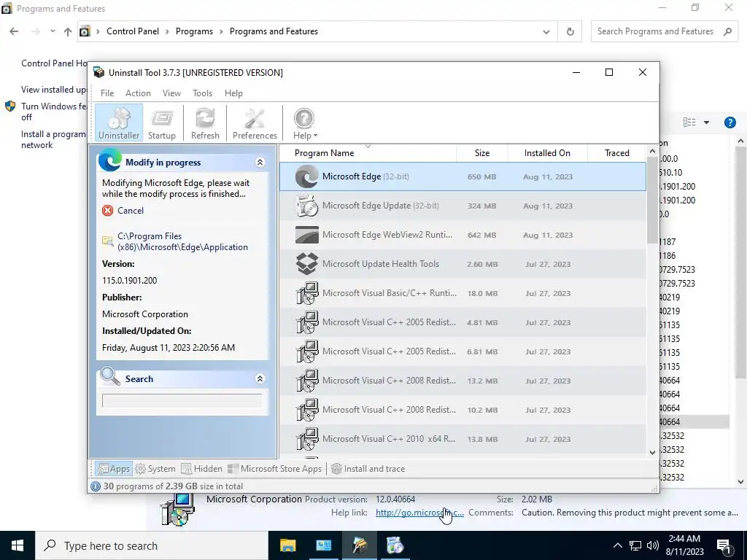Select Microsoft Visual Basic/C++ Runtime icon
This screenshot has height=560, width=747.
[307, 293]
